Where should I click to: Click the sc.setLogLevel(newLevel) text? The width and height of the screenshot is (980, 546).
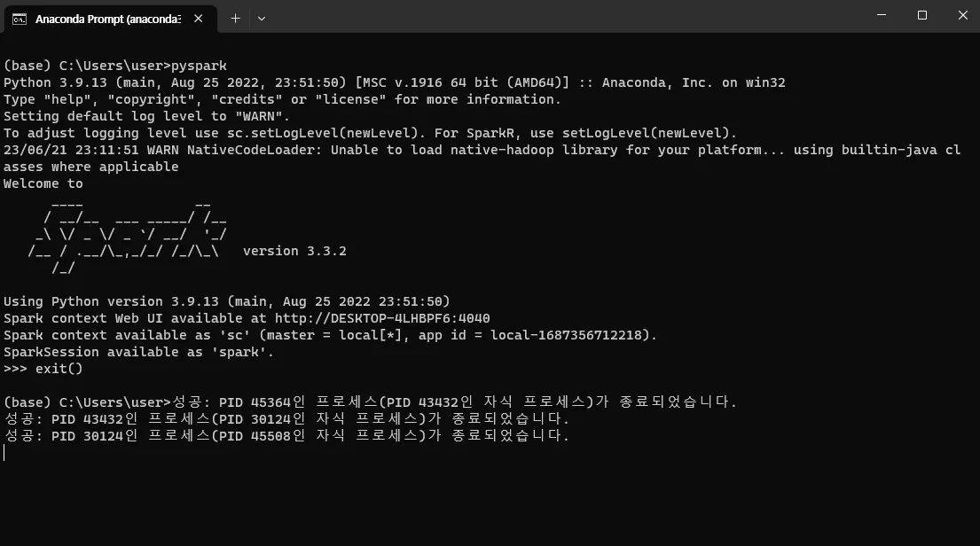[x=323, y=133]
